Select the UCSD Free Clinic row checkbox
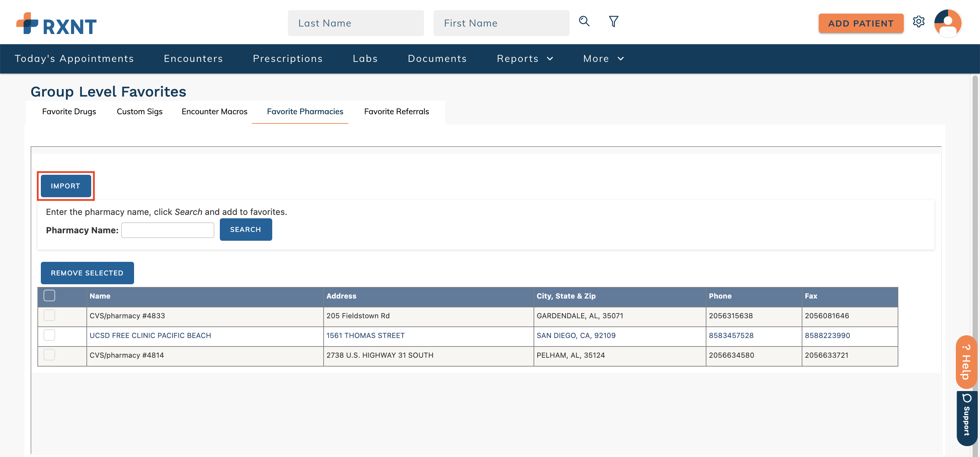This screenshot has height=457, width=980. coord(49,335)
